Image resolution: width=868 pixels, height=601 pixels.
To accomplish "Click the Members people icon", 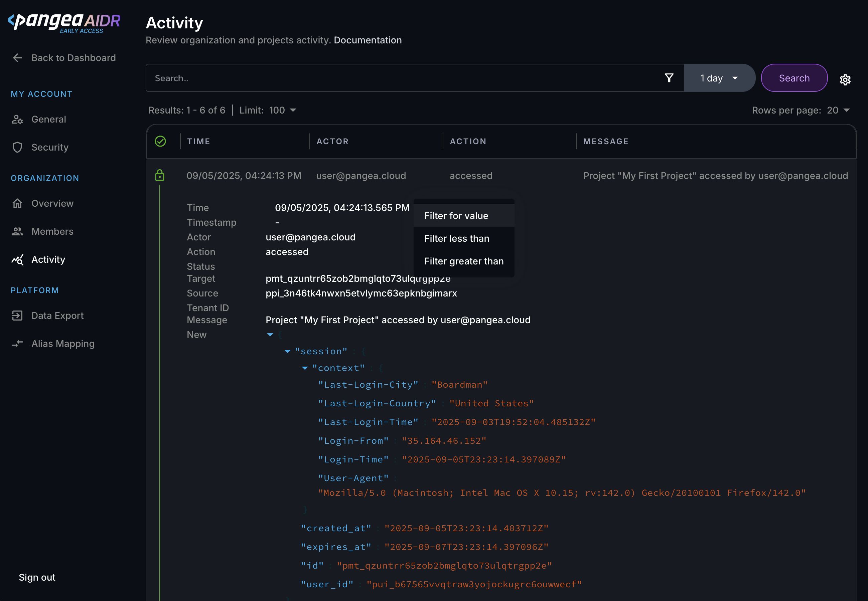I will (17, 231).
